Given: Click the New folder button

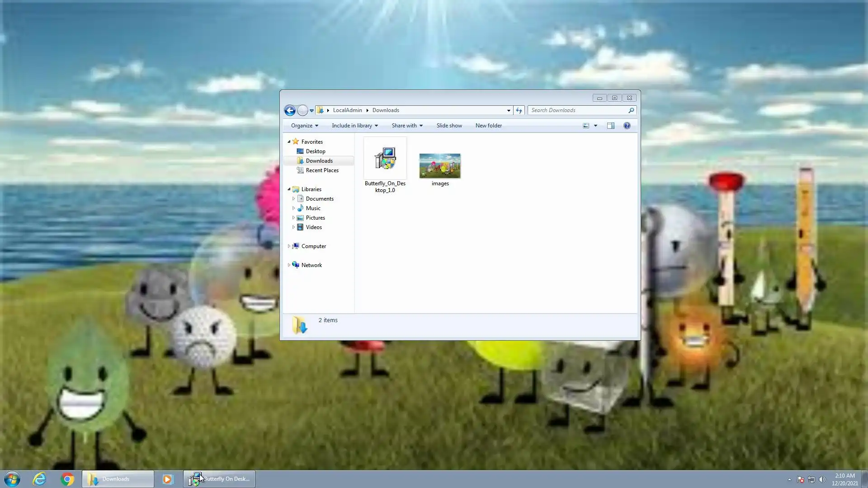Looking at the screenshot, I should click(488, 126).
